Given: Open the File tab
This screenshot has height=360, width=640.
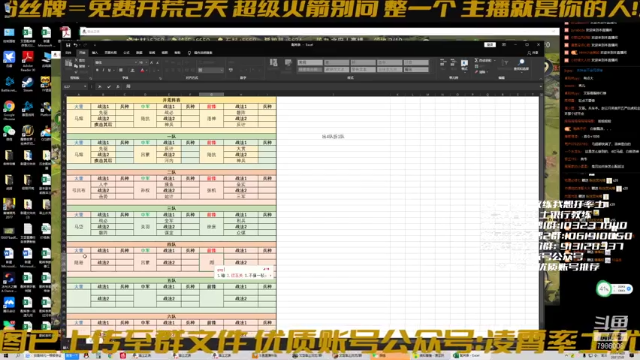Looking at the screenshot, I should pyautogui.click(x=68, y=53).
